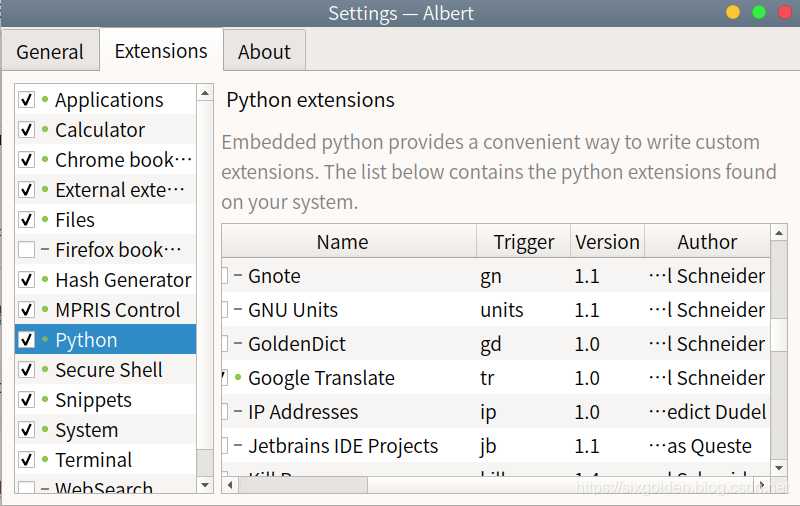Click the Python table's scroll-up arrow
800x506 pixels.
point(779,234)
